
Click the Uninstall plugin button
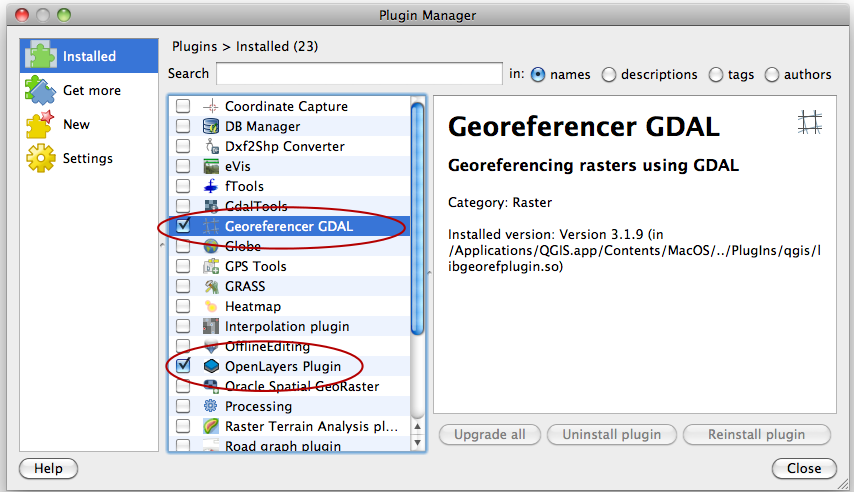pyautogui.click(x=612, y=434)
